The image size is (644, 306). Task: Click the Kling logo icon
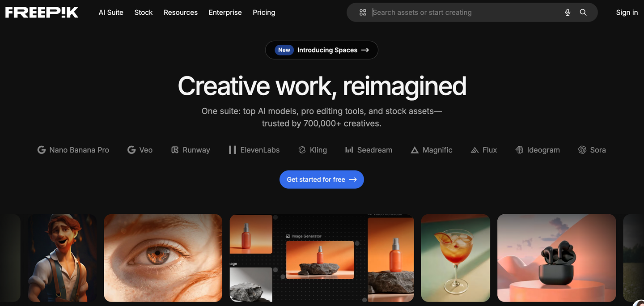point(302,150)
